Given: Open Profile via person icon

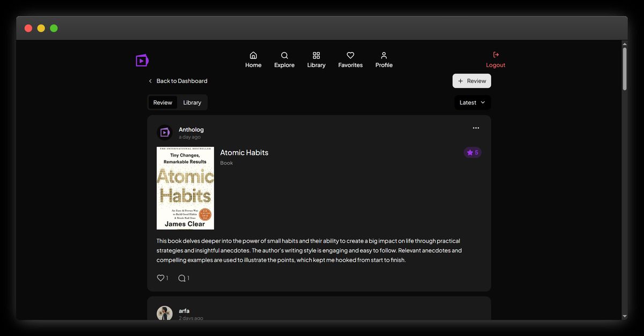Looking at the screenshot, I should 384,56.
